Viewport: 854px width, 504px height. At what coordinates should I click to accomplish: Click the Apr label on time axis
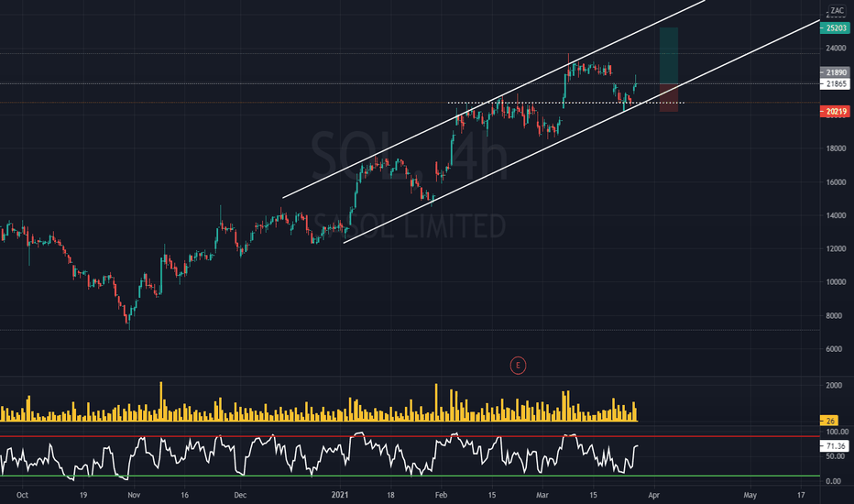(x=653, y=495)
